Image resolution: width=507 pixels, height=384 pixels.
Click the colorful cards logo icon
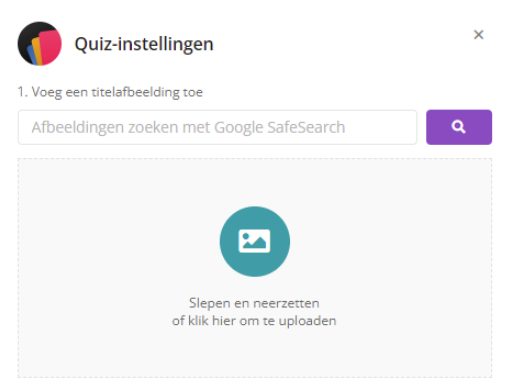[40, 44]
